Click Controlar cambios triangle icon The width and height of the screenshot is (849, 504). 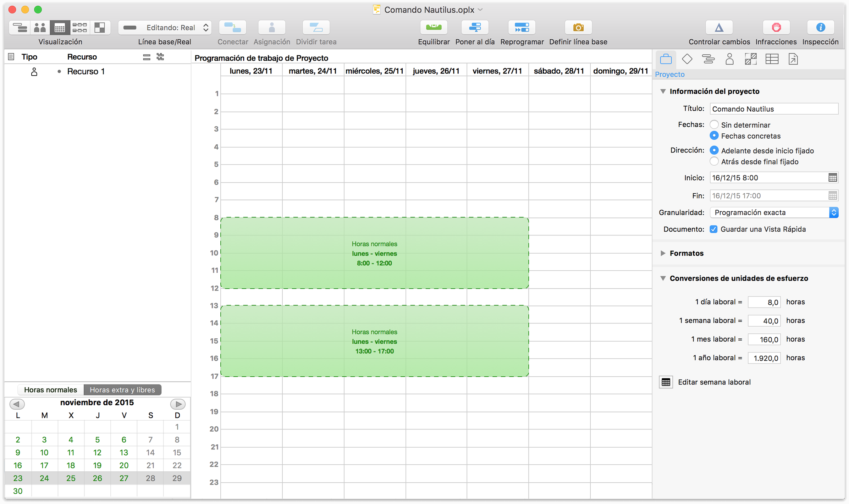click(719, 28)
